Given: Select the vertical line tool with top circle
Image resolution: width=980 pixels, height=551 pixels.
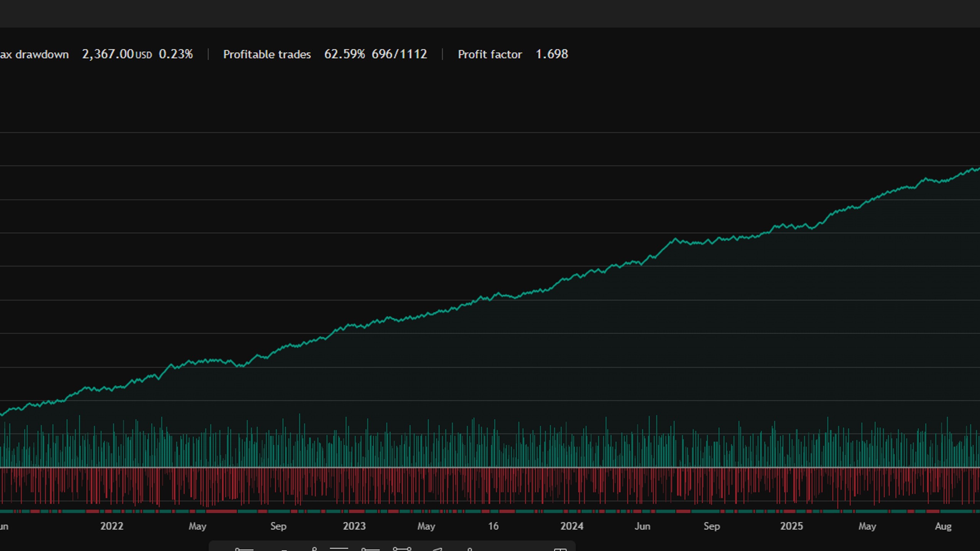Looking at the screenshot, I should [x=470, y=549].
